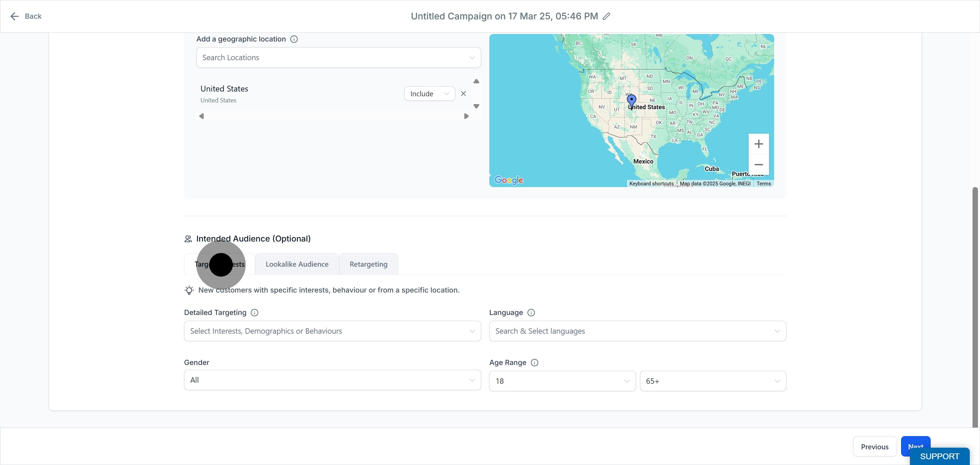This screenshot has width=980, height=465.
Task: Expand the Search Locations dropdown
Action: pos(338,57)
